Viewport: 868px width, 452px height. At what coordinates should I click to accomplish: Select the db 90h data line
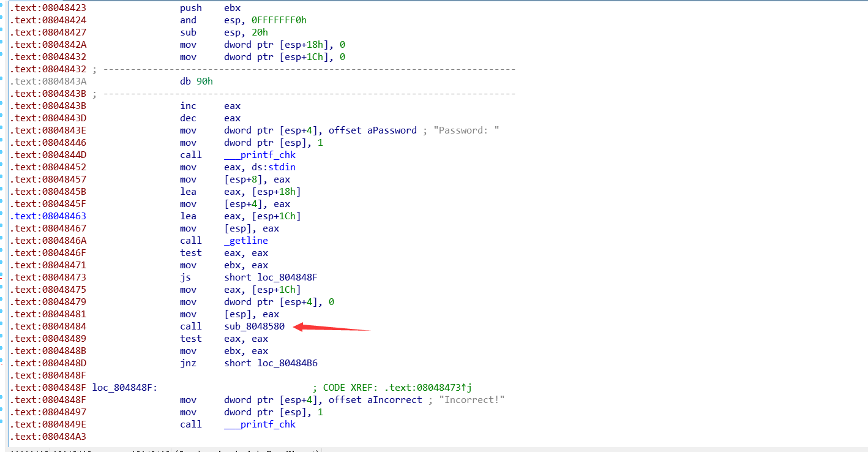[x=196, y=81]
